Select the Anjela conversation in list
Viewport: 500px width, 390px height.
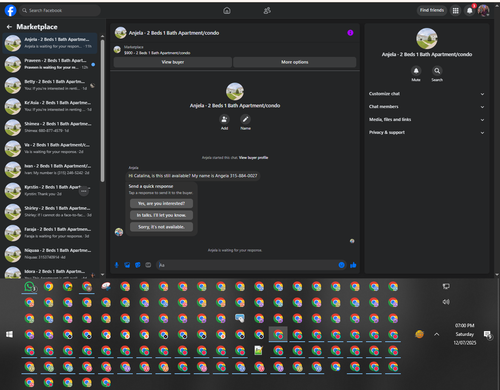tap(50, 43)
